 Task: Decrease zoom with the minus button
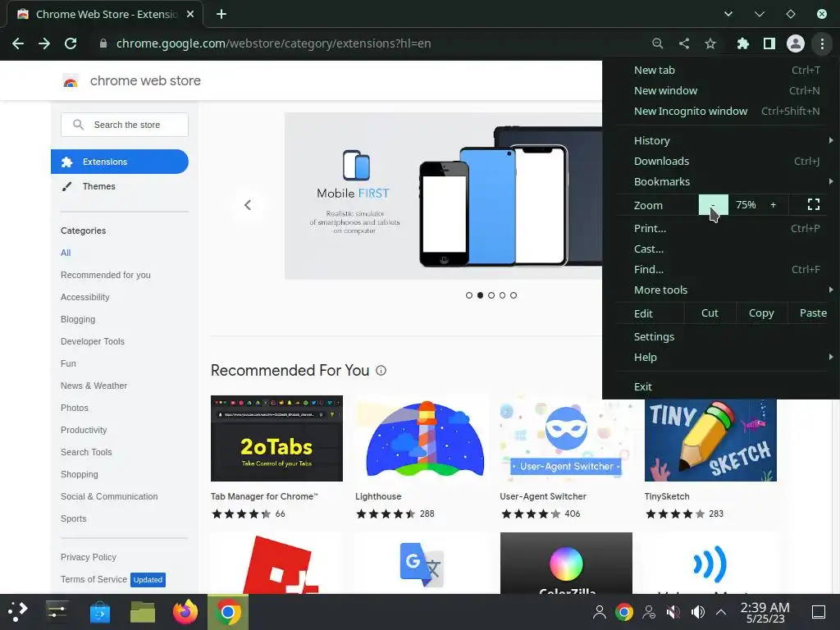(713, 204)
